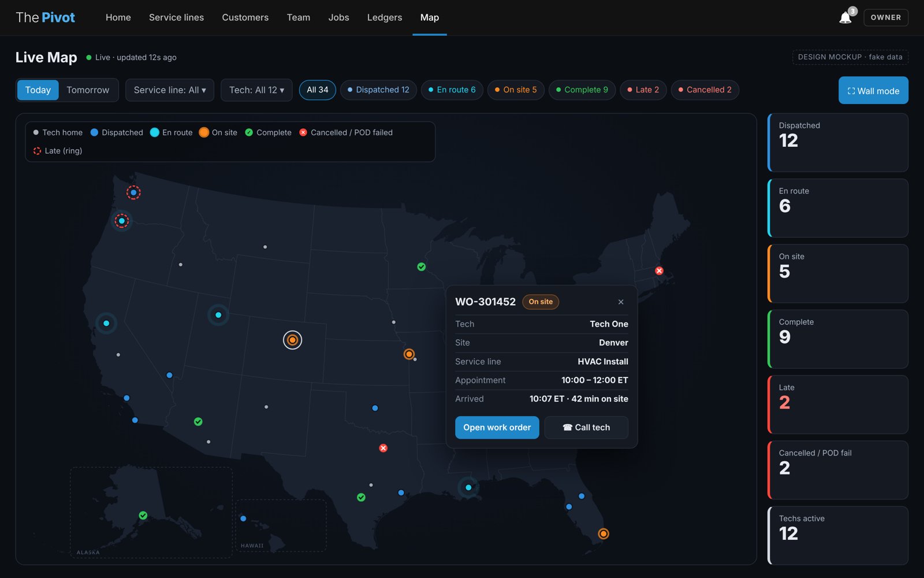924x578 pixels.
Task: Enable Wall mode
Action: click(x=873, y=91)
